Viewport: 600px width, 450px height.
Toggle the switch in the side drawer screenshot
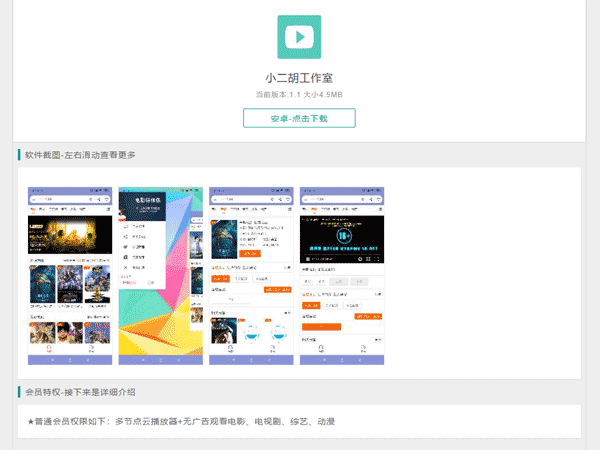click(152, 282)
